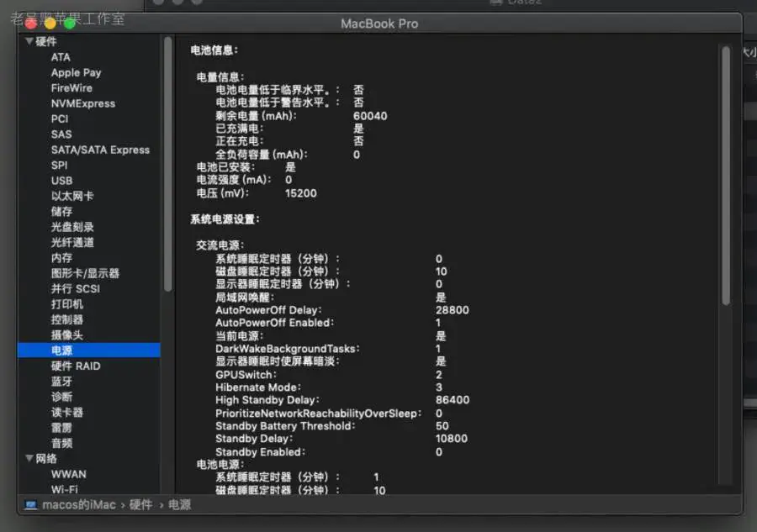Screen dimensions: 757x532
Task: Click the High Standby Delay value 86400
Action: (x=453, y=400)
